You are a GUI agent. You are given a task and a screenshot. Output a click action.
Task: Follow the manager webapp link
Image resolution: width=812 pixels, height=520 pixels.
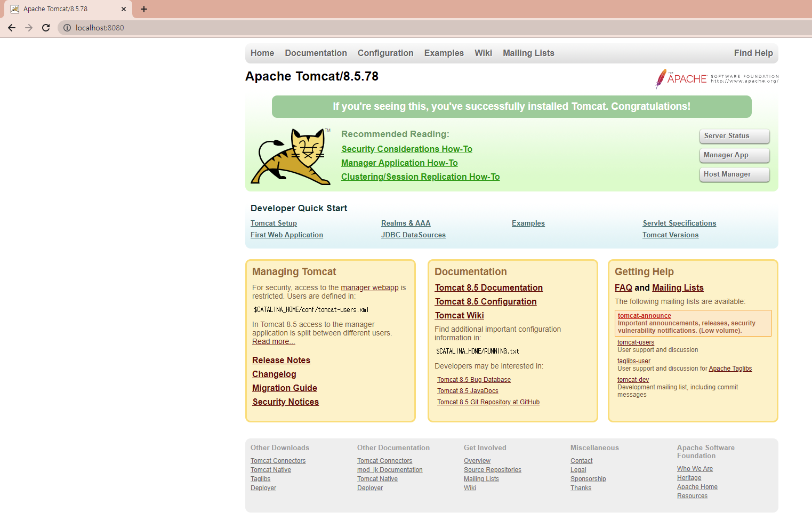369,287
